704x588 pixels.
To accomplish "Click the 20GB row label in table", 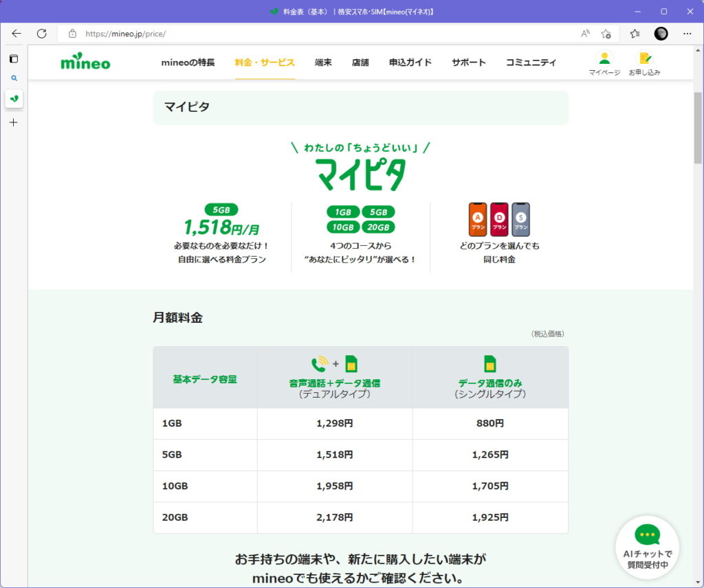I will (x=175, y=517).
